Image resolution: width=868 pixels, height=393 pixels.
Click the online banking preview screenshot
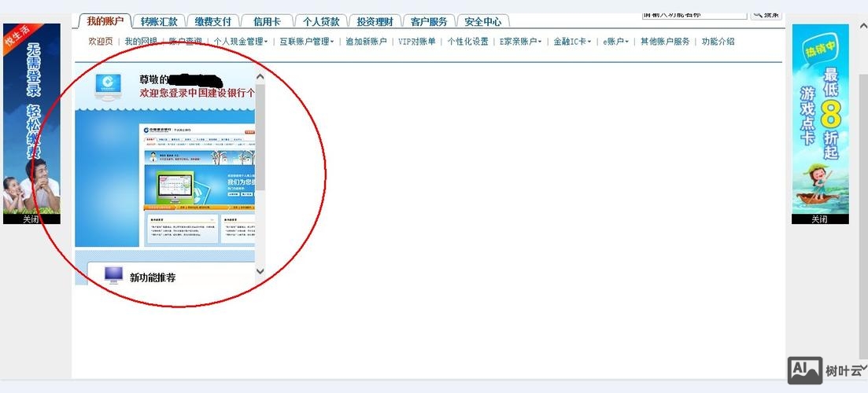click(197, 184)
